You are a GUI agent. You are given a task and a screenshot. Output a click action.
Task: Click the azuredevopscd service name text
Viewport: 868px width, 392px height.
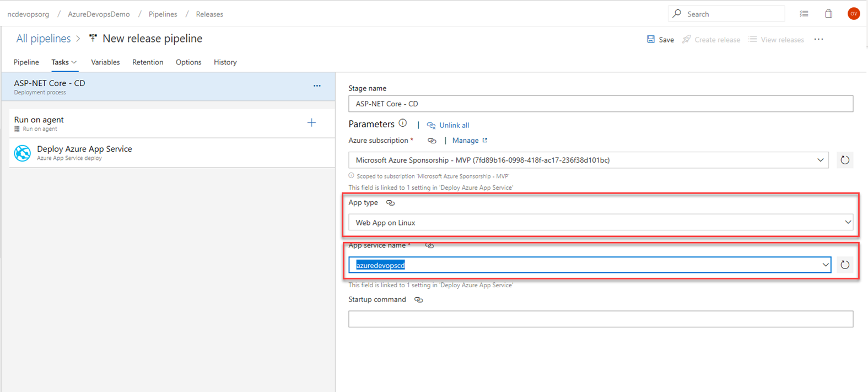coord(380,265)
